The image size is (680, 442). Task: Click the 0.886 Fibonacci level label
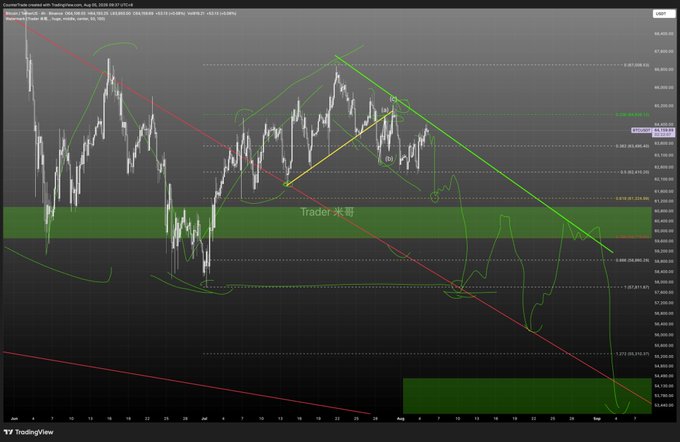pyautogui.click(x=632, y=260)
